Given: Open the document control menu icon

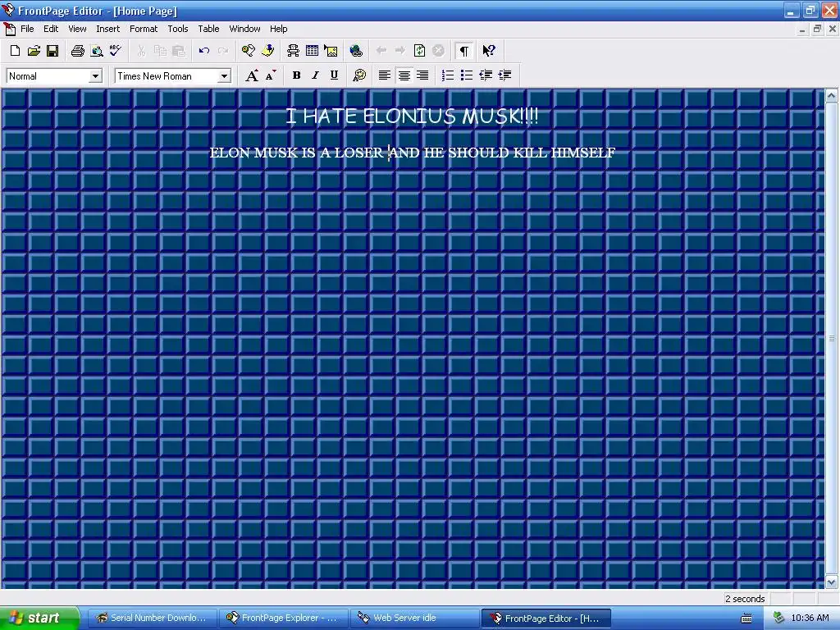Looking at the screenshot, I should [x=9, y=29].
